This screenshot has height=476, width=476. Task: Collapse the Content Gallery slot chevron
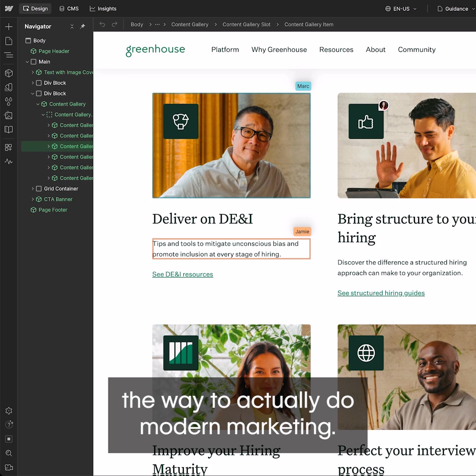[x=43, y=115]
